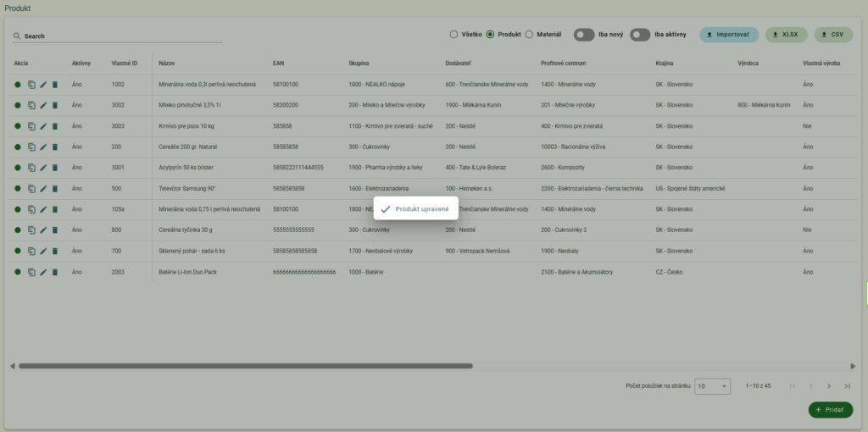
Task: Click the Importovať button
Action: pyautogui.click(x=729, y=35)
